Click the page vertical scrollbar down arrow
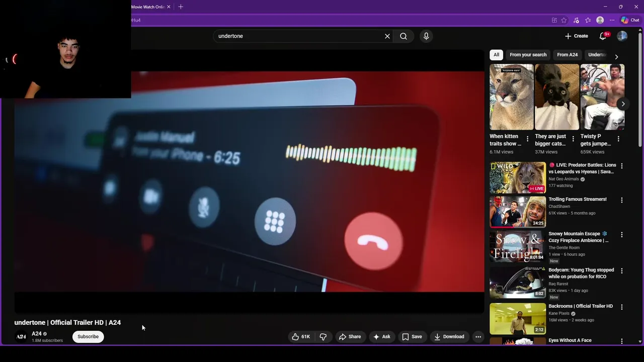 [x=640, y=341]
